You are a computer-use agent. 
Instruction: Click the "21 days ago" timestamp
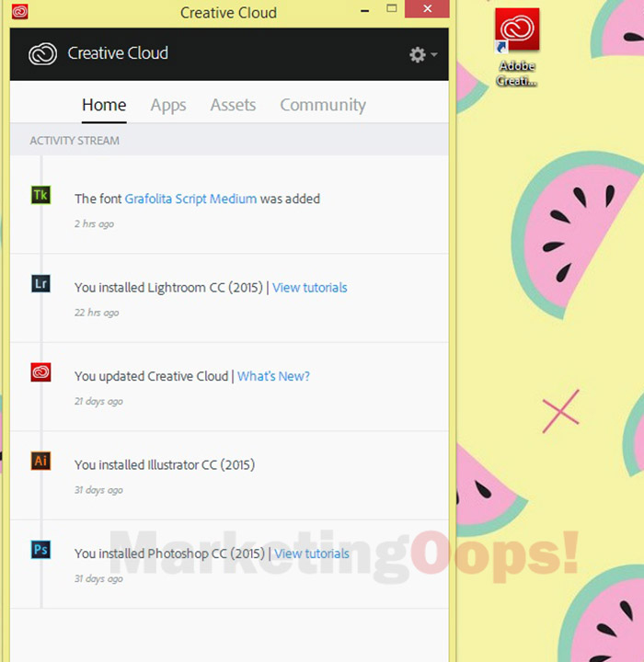coord(98,402)
